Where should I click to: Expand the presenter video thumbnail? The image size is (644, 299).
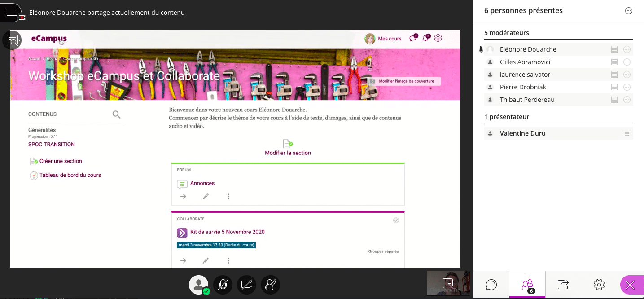448,284
